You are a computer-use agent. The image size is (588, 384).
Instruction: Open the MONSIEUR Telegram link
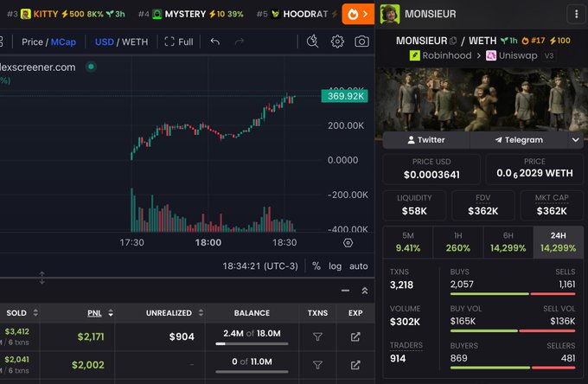519,140
